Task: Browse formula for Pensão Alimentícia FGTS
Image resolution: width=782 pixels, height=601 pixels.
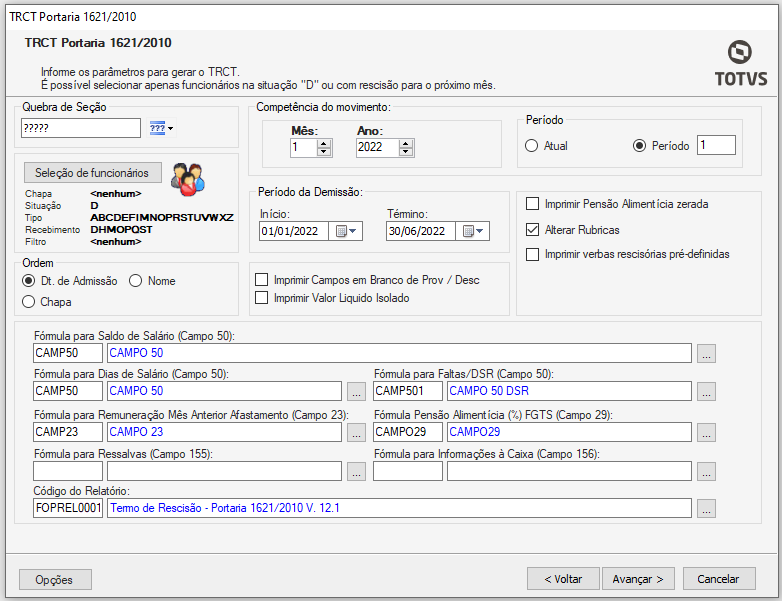Action: [706, 433]
